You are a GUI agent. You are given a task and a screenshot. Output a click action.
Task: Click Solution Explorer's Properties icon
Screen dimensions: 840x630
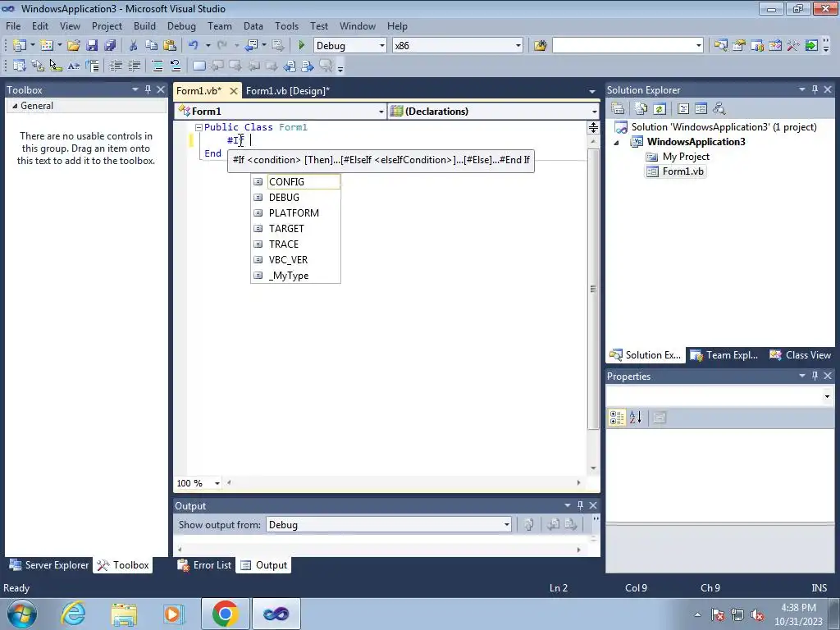618,109
